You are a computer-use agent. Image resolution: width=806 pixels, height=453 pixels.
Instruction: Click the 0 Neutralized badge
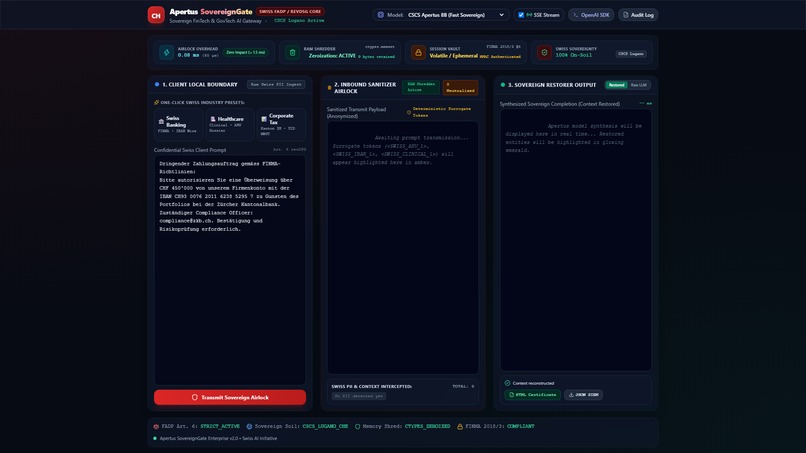coord(460,87)
